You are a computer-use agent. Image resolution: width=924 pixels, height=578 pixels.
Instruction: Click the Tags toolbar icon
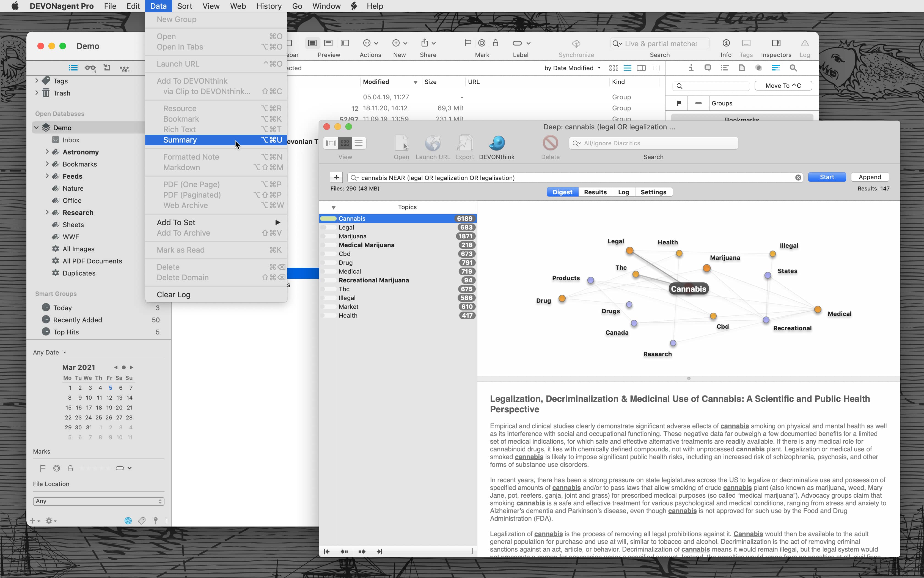746,43
